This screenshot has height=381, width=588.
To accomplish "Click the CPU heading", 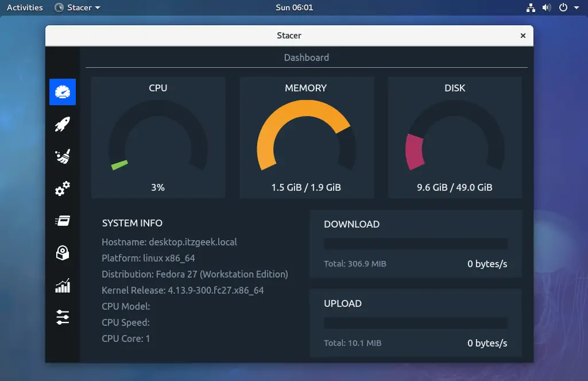I will pyautogui.click(x=158, y=88).
